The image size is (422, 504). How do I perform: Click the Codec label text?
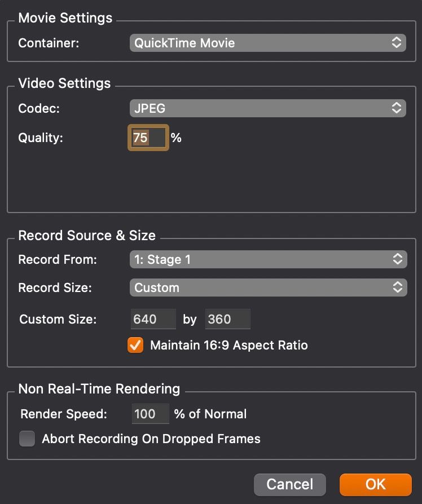(x=39, y=108)
